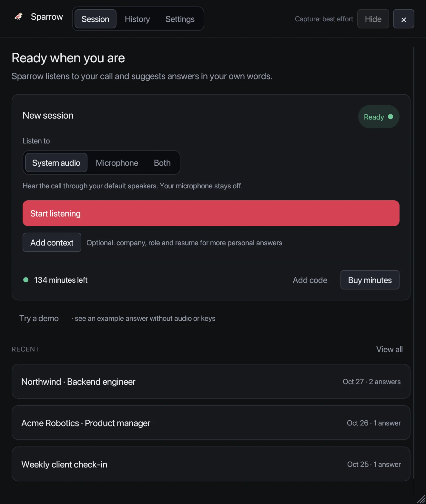
Task: Click the Add code link
Action: [310, 280]
